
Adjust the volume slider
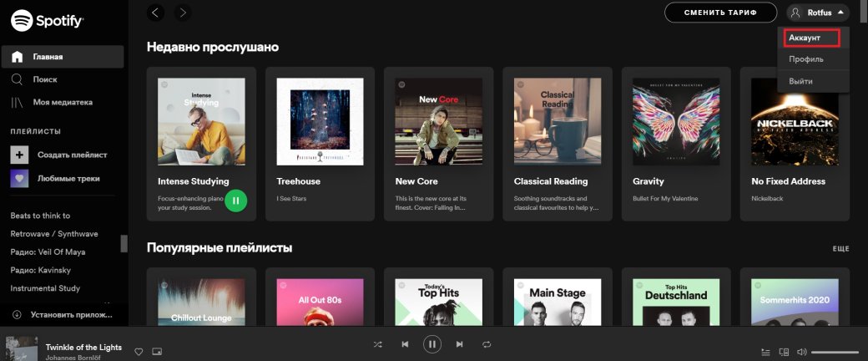pyautogui.click(x=835, y=352)
